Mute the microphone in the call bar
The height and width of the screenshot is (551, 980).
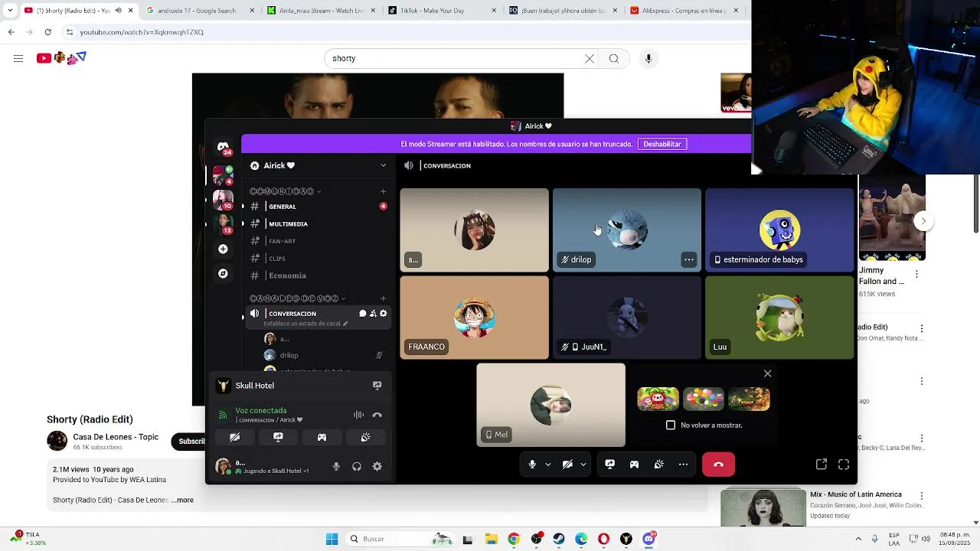(x=532, y=465)
